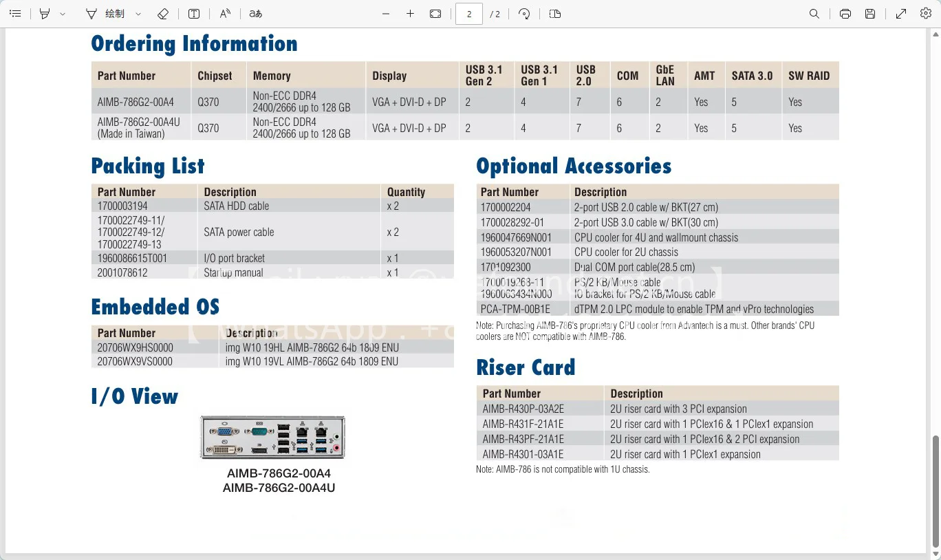
Task: Click part number 1700028292-01
Action: pos(512,222)
